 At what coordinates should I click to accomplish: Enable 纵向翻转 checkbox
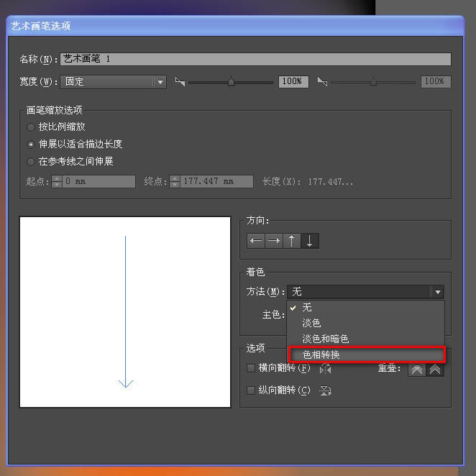[251, 390]
